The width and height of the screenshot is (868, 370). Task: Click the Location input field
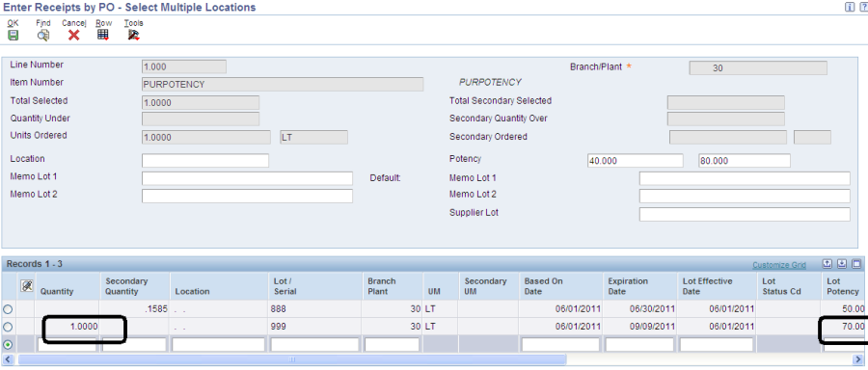pos(205,160)
